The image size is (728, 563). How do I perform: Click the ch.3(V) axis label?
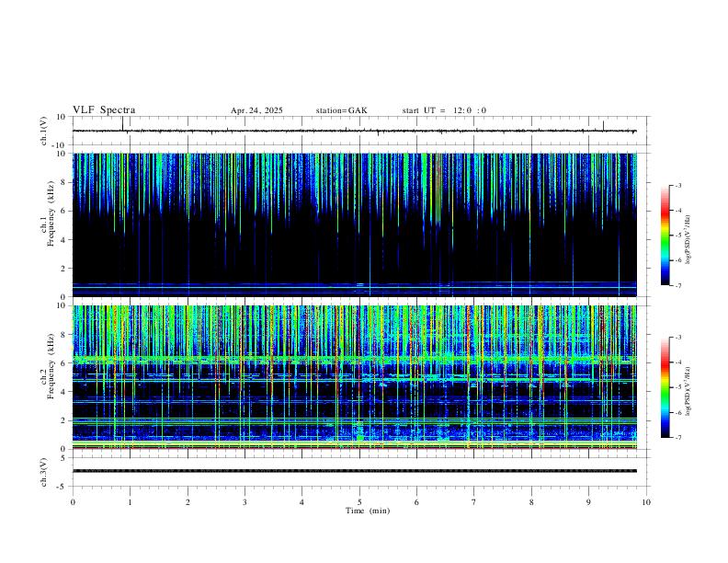(x=44, y=472)
